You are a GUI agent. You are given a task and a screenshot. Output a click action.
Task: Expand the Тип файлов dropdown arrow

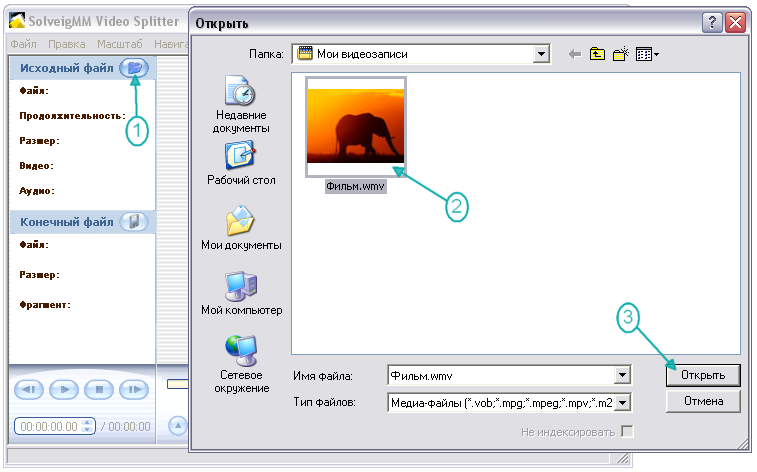[x=622, y=403]
